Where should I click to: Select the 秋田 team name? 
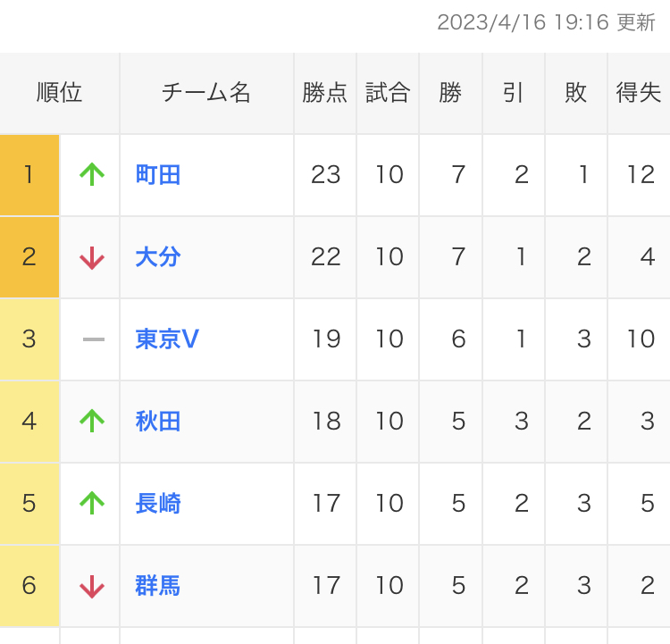[x=158, y=421]
